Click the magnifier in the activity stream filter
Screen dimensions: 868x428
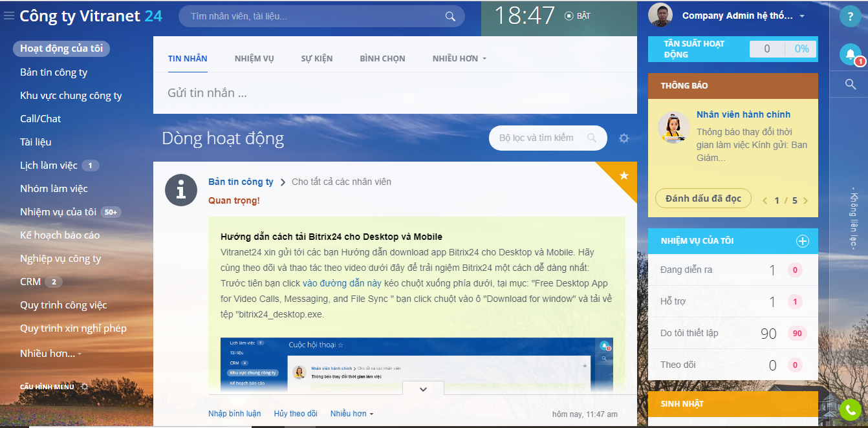pos(591,138)
